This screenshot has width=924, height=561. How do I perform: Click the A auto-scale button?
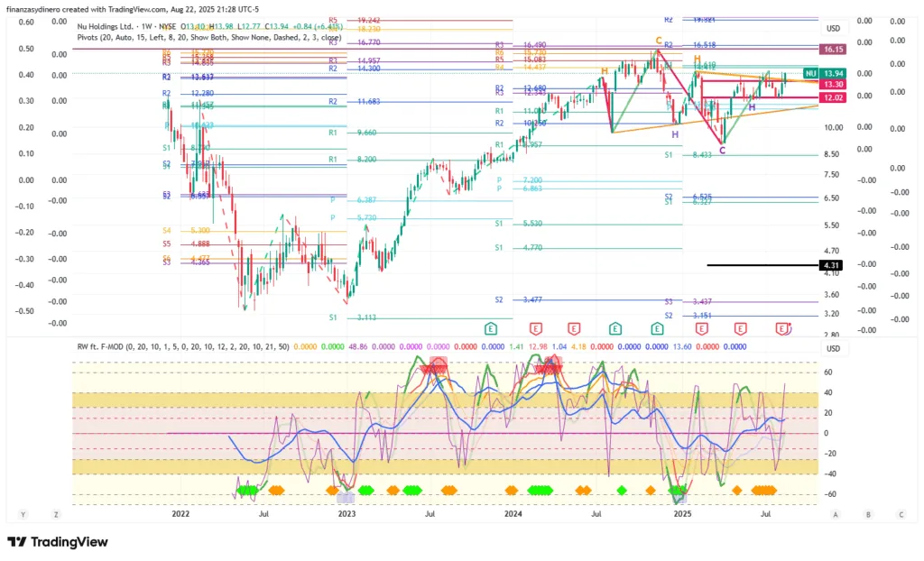(x=835, y=514)
